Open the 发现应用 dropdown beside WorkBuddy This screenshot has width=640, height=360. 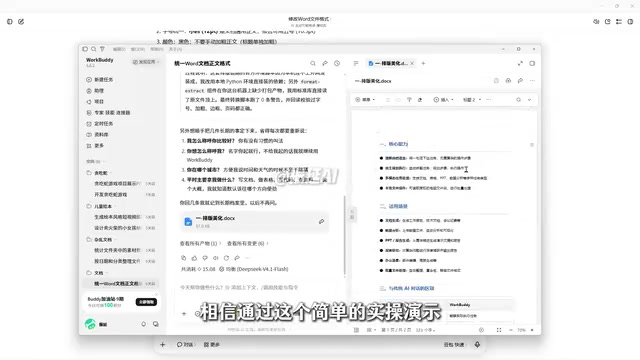[x=146, y=62]
